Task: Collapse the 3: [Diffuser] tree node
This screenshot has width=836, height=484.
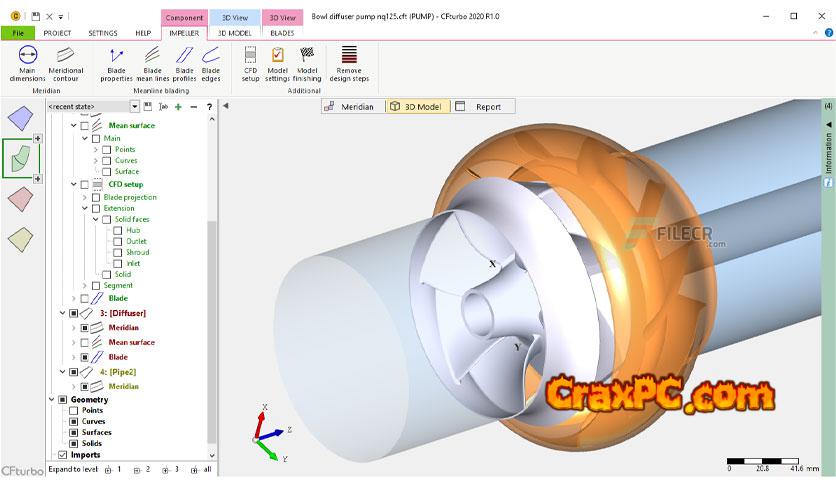Action: pos(63,313)
